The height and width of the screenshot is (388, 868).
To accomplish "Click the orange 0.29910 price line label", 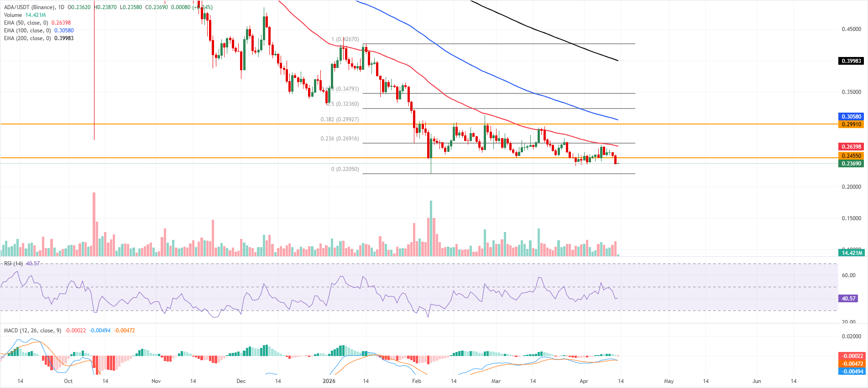I will (851, 124).
